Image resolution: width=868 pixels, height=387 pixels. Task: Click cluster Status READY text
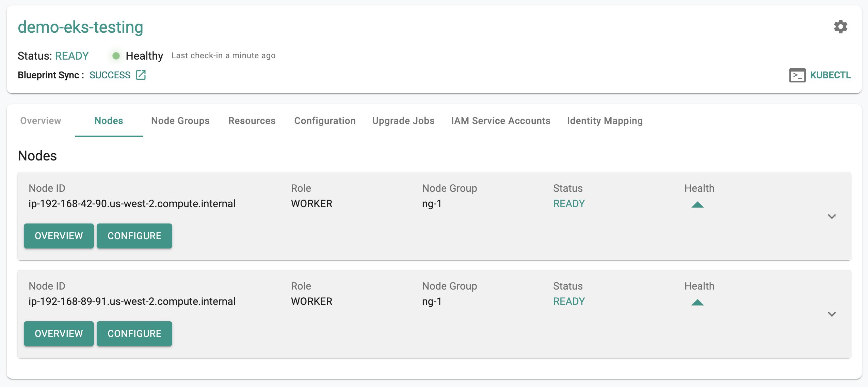[x=72, y=56]
